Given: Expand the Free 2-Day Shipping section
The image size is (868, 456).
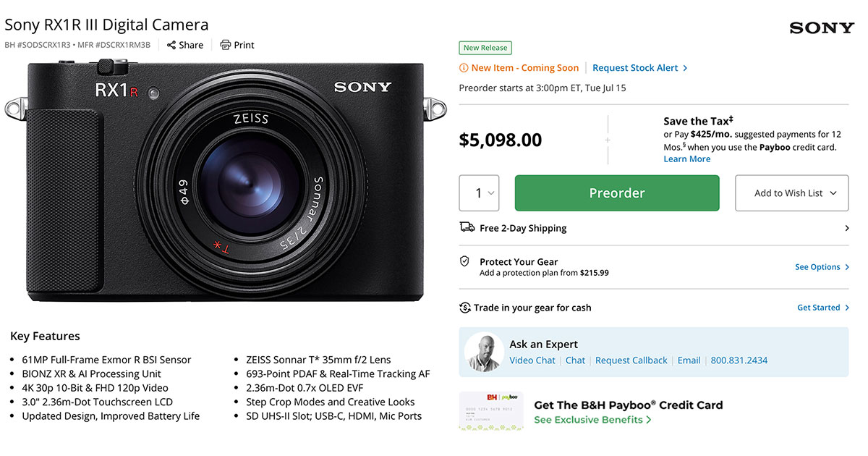Looking at the screenshot, I should coord(846,227).
